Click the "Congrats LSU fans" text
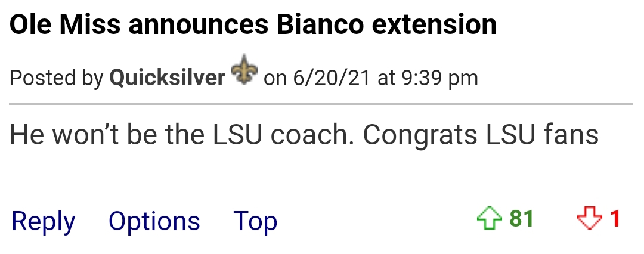644x254 pixels. pos(481,135)
